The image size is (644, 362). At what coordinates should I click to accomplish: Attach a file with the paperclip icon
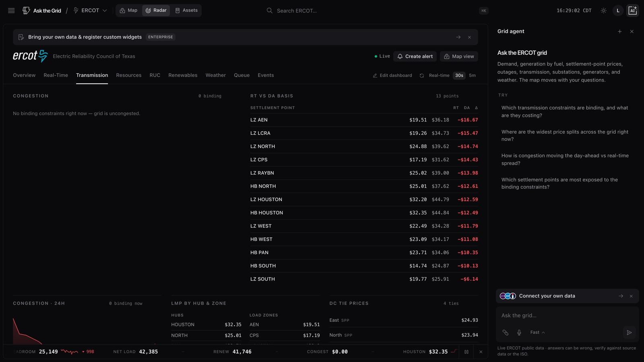(505, 332)
